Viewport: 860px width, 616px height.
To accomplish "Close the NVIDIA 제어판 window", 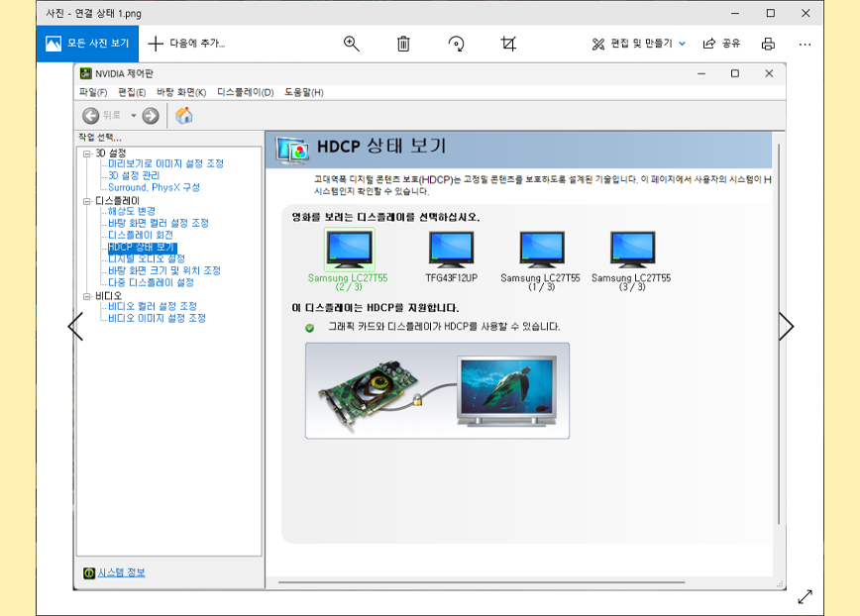I will coord(769,73).
